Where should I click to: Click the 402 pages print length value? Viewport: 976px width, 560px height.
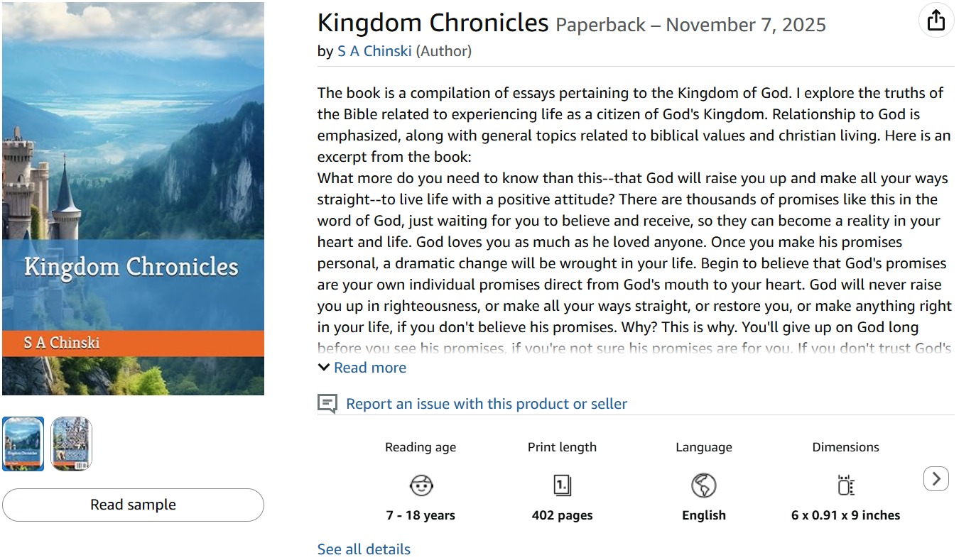[x=562, y=515]
